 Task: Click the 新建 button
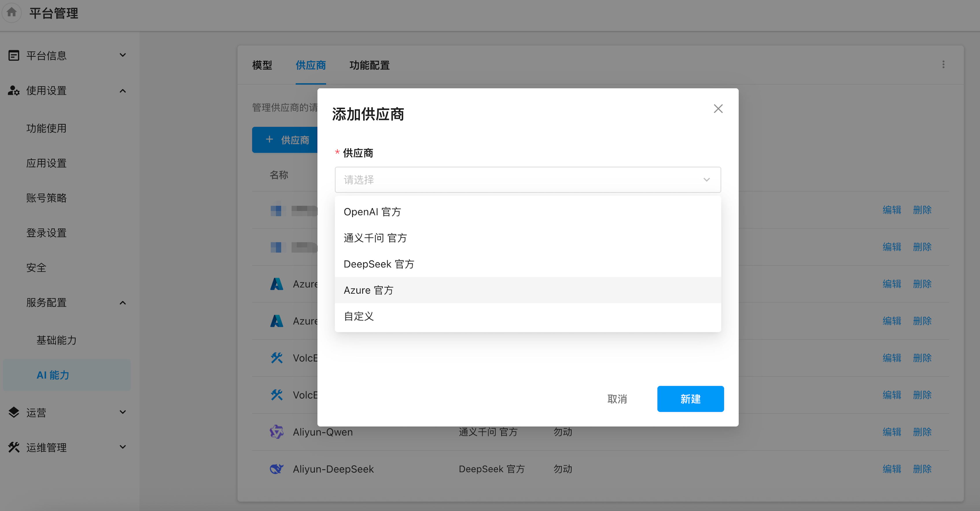click(690, 399)
